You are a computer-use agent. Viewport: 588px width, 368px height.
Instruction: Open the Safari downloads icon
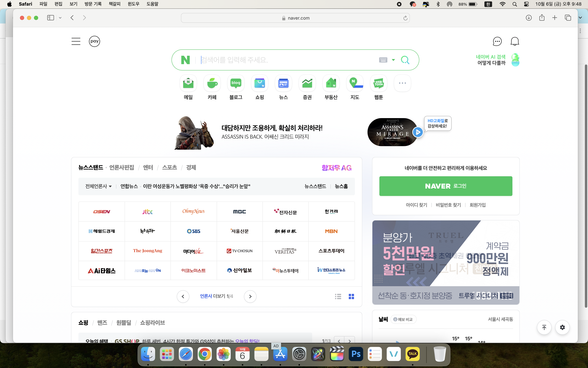tap(529, 18)
